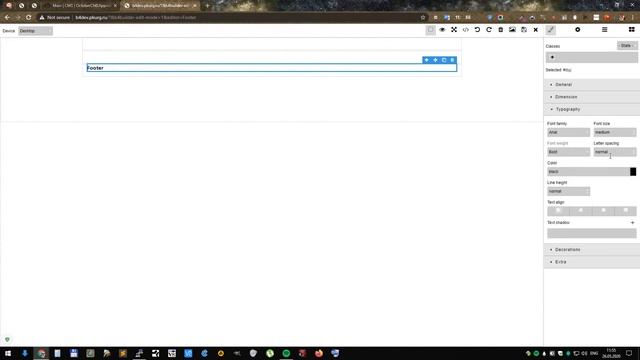The width and height of the screenshot is (640, 360).
Task: Open the Blocks grid tab
Action: click(631, 30)
